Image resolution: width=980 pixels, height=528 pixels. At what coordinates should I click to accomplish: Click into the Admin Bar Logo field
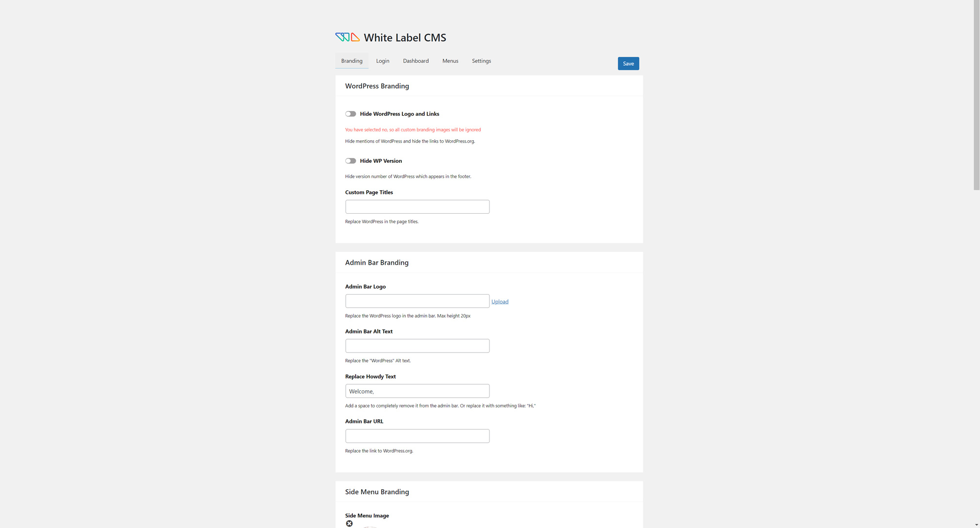click(x=417, y=301)
